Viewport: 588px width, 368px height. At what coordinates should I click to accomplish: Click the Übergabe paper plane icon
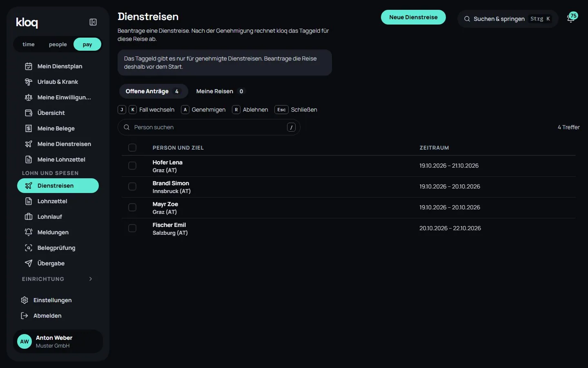[29, 263]
